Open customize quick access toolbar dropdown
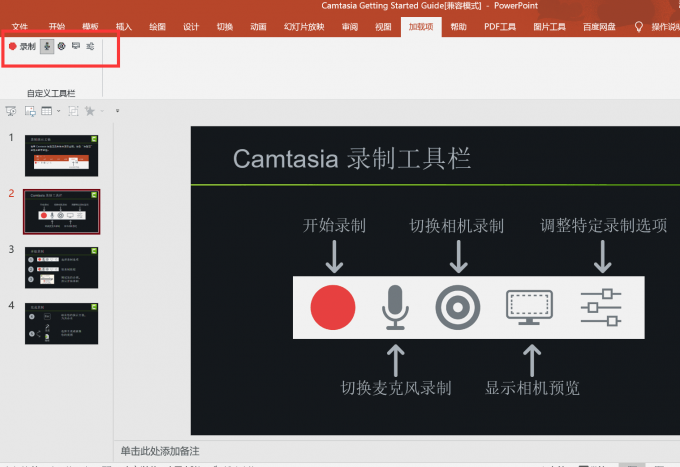The height and width of the screenshot is (467, 680). (x=117, y=111)
